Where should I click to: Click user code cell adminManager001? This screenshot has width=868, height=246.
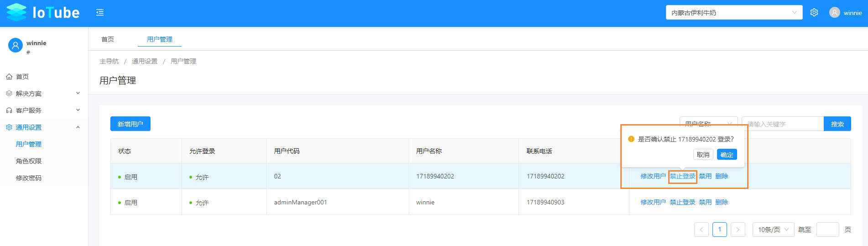301,202
